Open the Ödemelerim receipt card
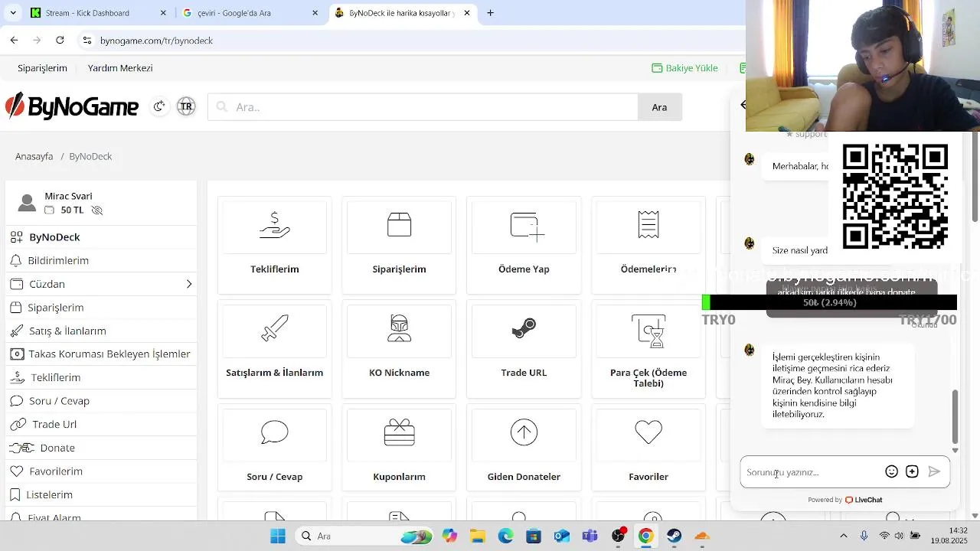Viewport: 980px width, 551px height. coord(648,245)
